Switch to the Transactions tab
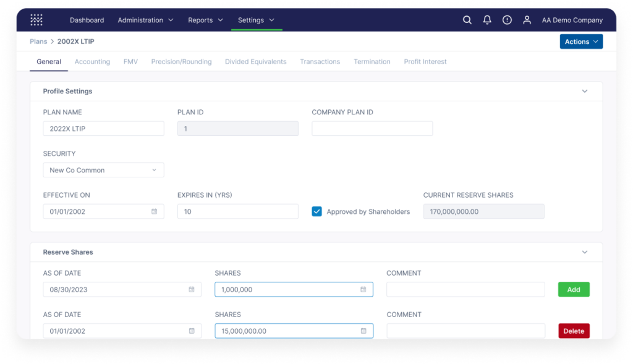This screenshot has width=633, height=364. tap(320, 61)
